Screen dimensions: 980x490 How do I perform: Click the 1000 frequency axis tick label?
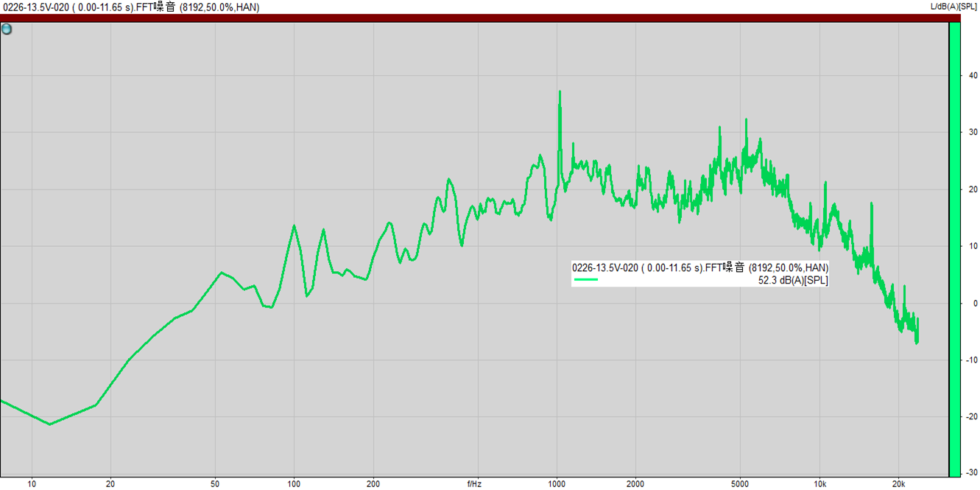(x=557, y=484)
